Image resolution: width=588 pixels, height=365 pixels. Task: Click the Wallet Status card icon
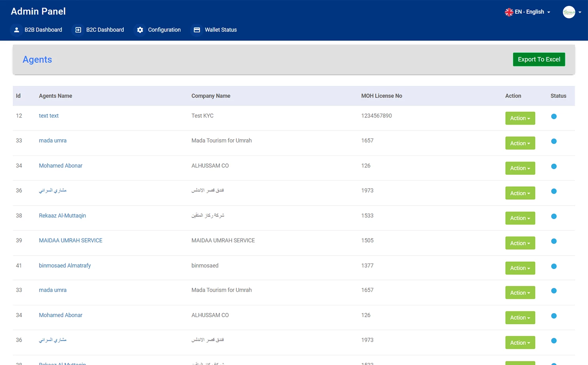tap(197, 30)
